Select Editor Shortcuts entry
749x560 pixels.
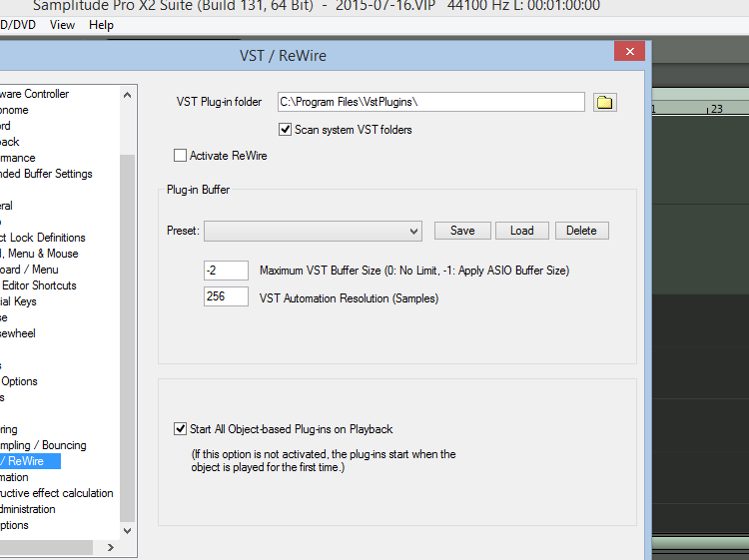point(38,285)
